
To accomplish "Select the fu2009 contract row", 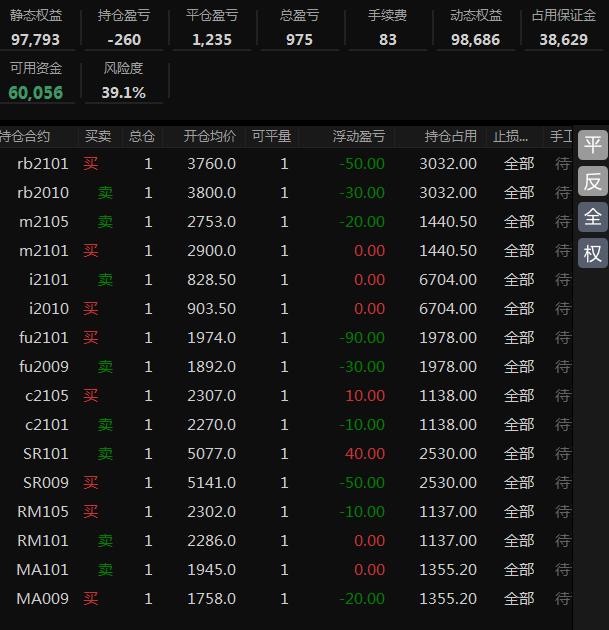I will point(286,366).
